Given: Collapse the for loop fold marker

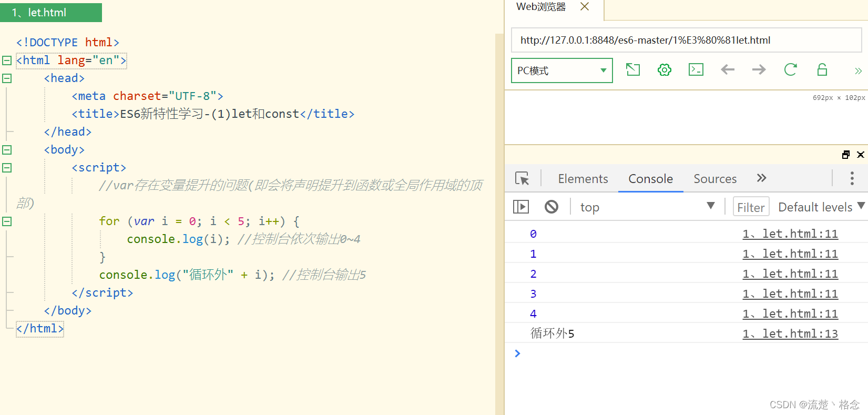Looking at the screenshot, I should coord(7,221).
